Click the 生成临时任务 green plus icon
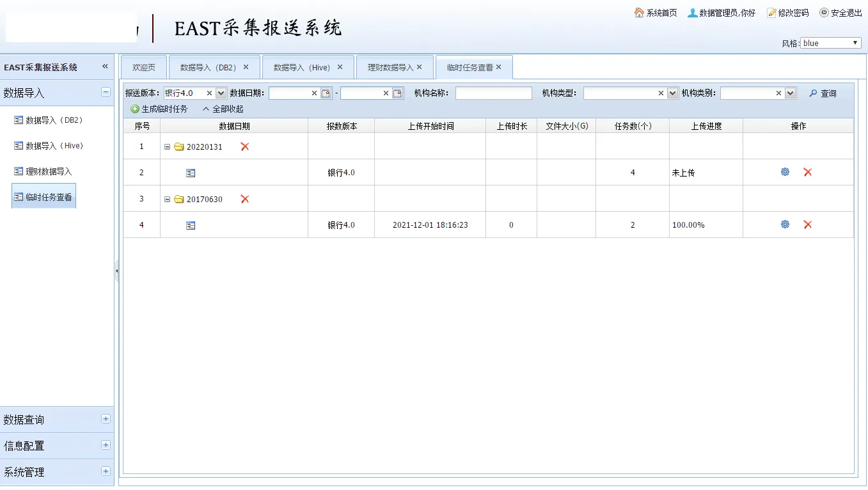This screenshot has height=490, width=868. click(135, 109)
